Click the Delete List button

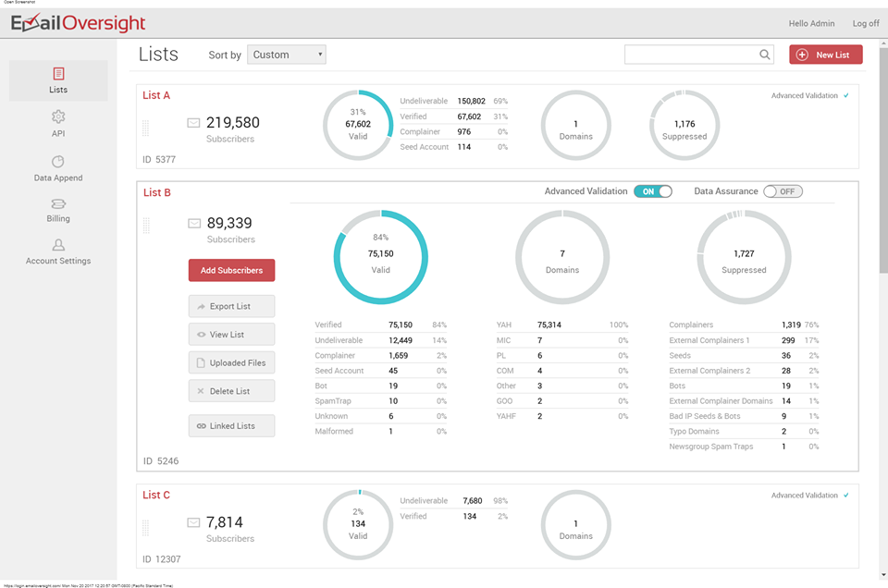click(x=231, y=391)
